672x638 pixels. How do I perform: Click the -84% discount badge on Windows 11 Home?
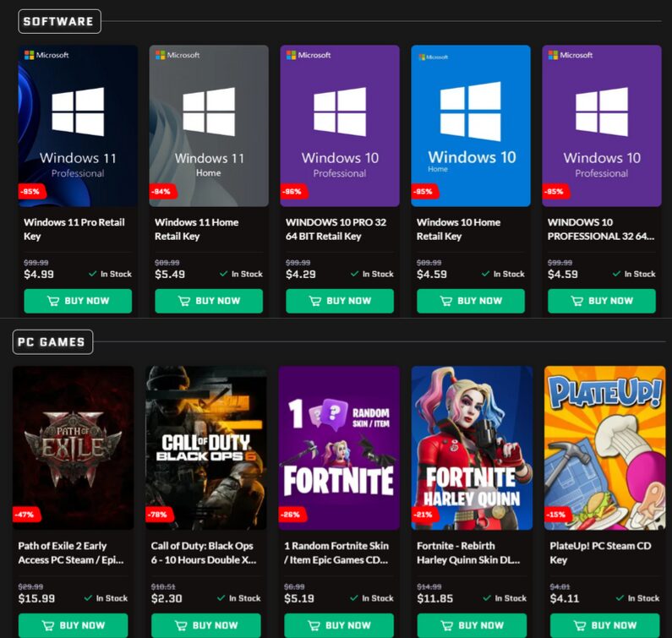click(x=161, y=192)
